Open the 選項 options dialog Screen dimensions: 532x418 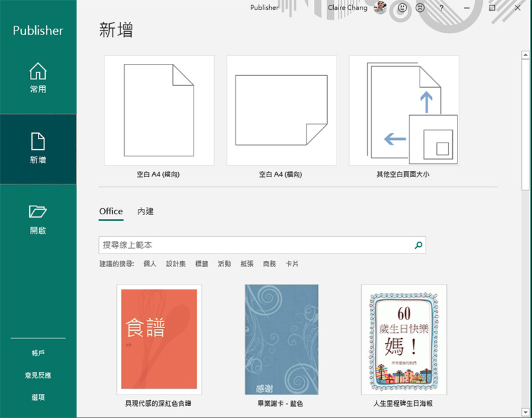pyautogui.click(x=38, y=397)
